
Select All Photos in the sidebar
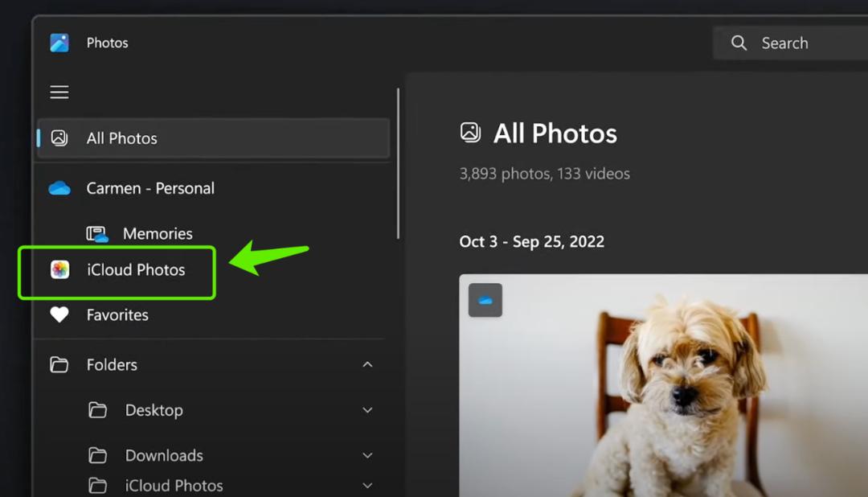(122, 138)
